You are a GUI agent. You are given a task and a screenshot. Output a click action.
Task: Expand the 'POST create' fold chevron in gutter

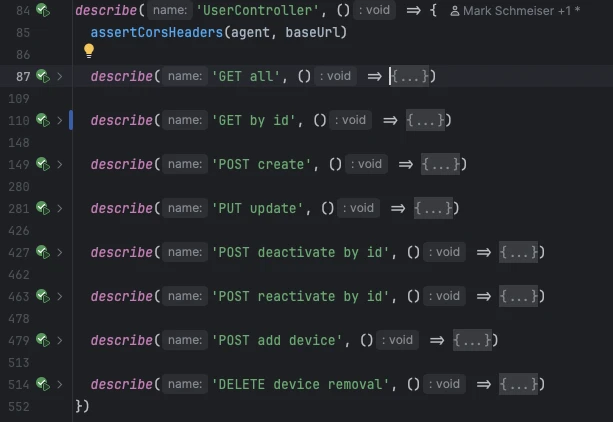[x=60, y=164]
